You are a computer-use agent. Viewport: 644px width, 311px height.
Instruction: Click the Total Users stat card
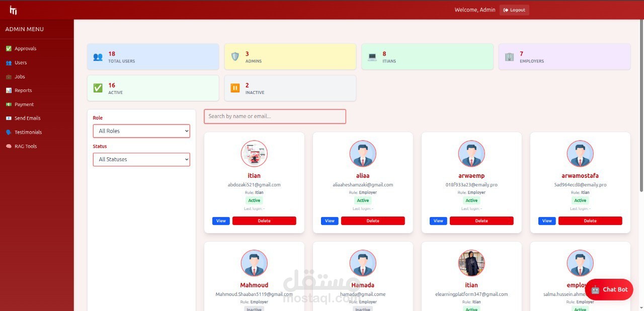[x=153, y=56]
